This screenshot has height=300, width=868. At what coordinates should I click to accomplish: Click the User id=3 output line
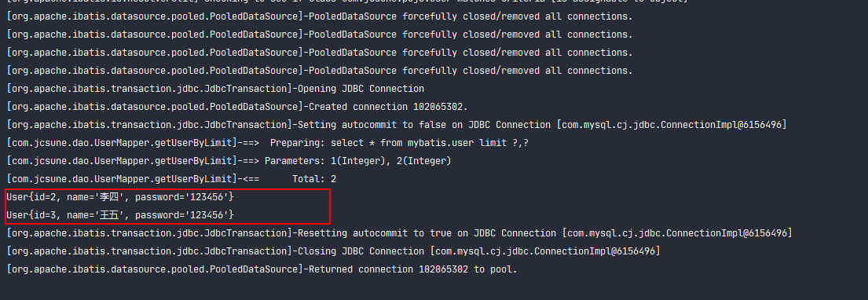(x=120, y=214)
